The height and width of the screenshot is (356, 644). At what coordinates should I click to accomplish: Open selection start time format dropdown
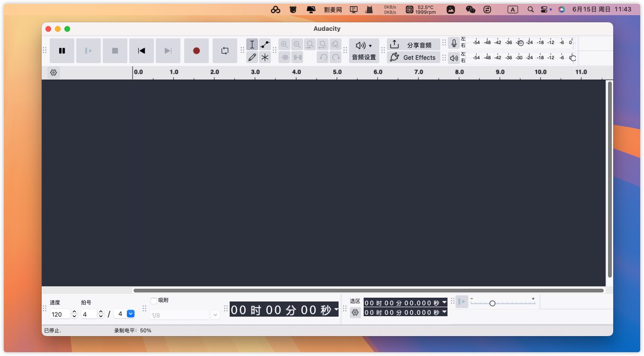coord(444,302)
